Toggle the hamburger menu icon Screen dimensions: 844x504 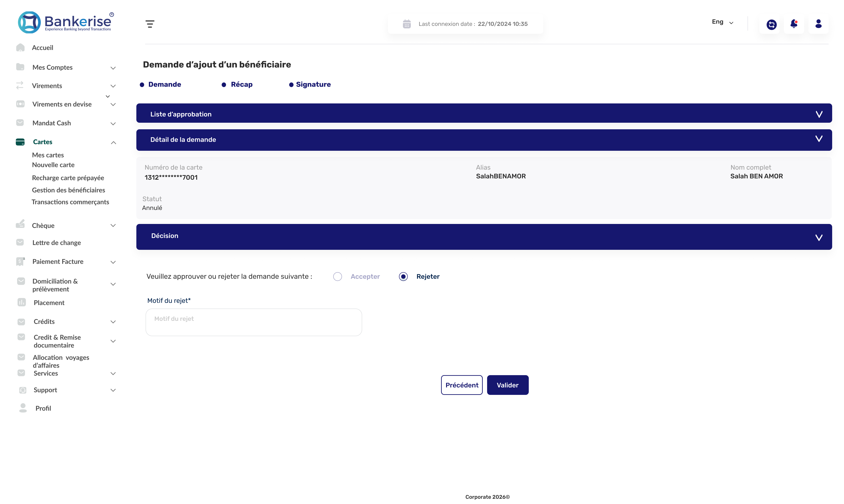coord(150,24)
